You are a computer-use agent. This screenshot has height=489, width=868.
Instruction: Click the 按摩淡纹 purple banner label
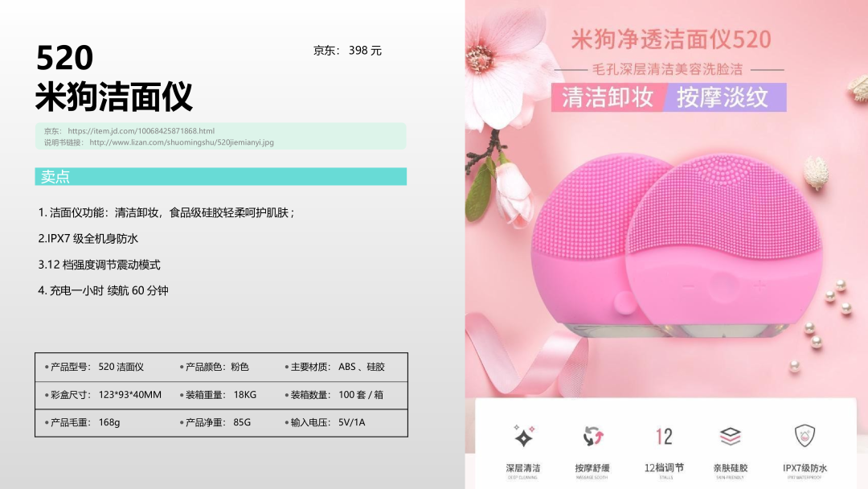click(x=723, y=97)
